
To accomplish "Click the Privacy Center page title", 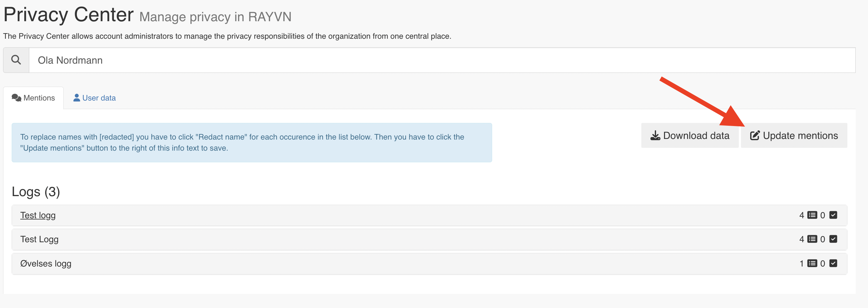I will coord(68,15).
